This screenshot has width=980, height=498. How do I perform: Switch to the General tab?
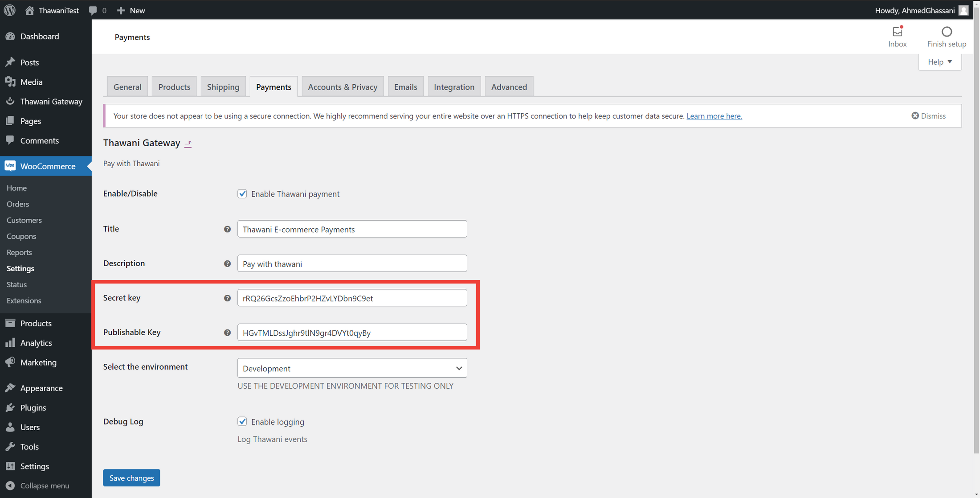127,87
